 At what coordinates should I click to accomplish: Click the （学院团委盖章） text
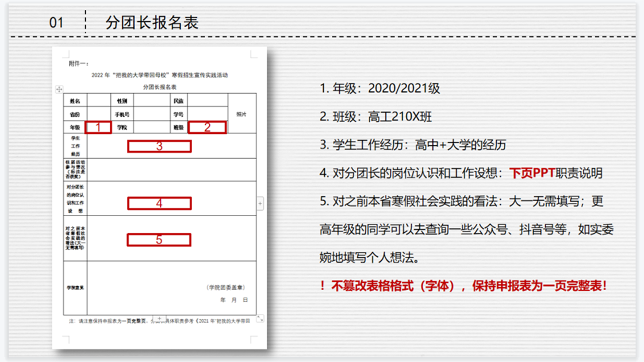pos(225,287)
